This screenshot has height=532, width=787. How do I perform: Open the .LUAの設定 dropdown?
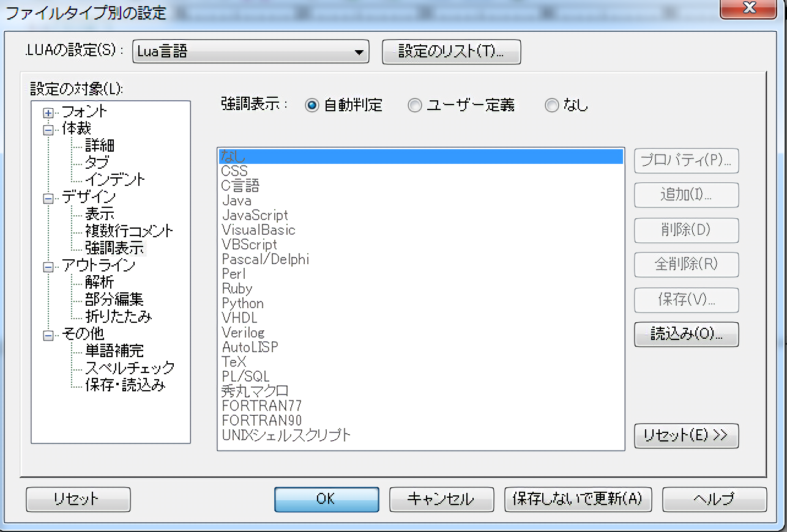[250, 52]
